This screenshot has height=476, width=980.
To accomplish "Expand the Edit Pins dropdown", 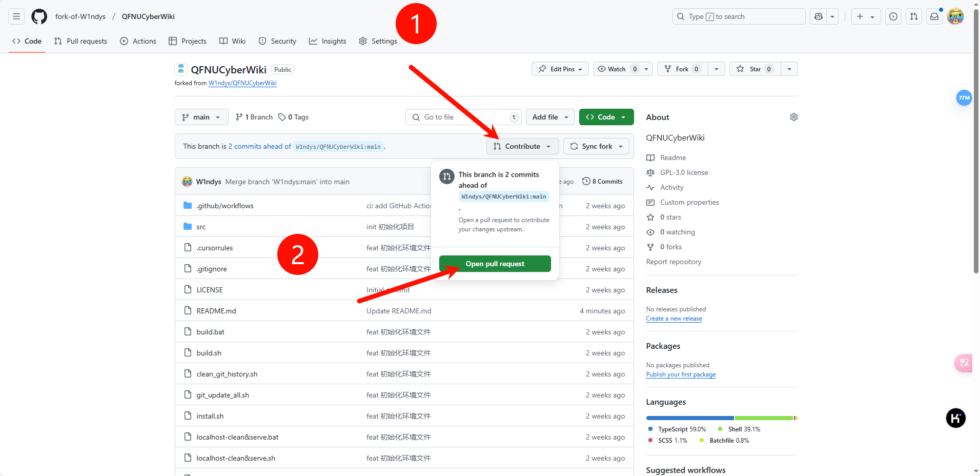I will [561, 69].
